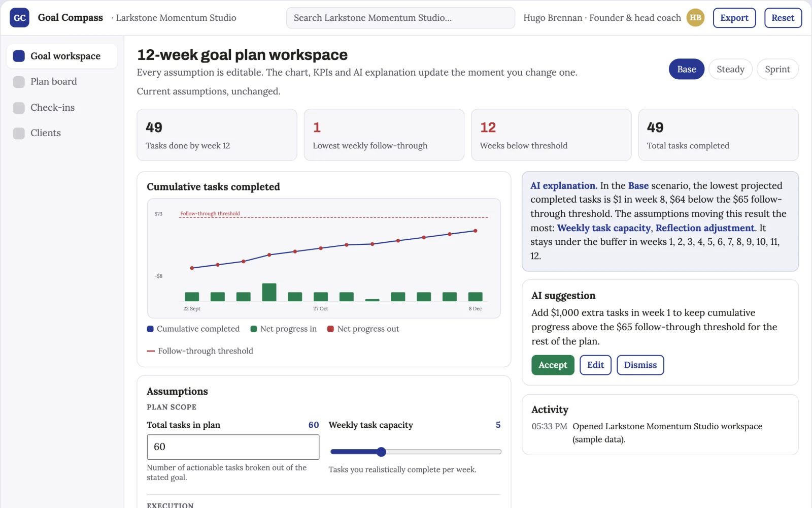This screenshot has height=508, width=812.
Task: Select the Base scenario
Action: pos(686,69)
